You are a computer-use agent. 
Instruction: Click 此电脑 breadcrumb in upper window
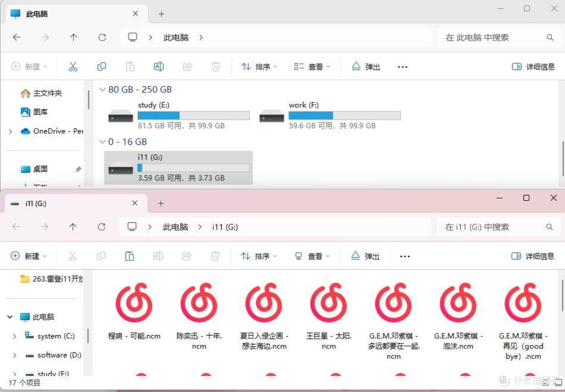[176, 37]
